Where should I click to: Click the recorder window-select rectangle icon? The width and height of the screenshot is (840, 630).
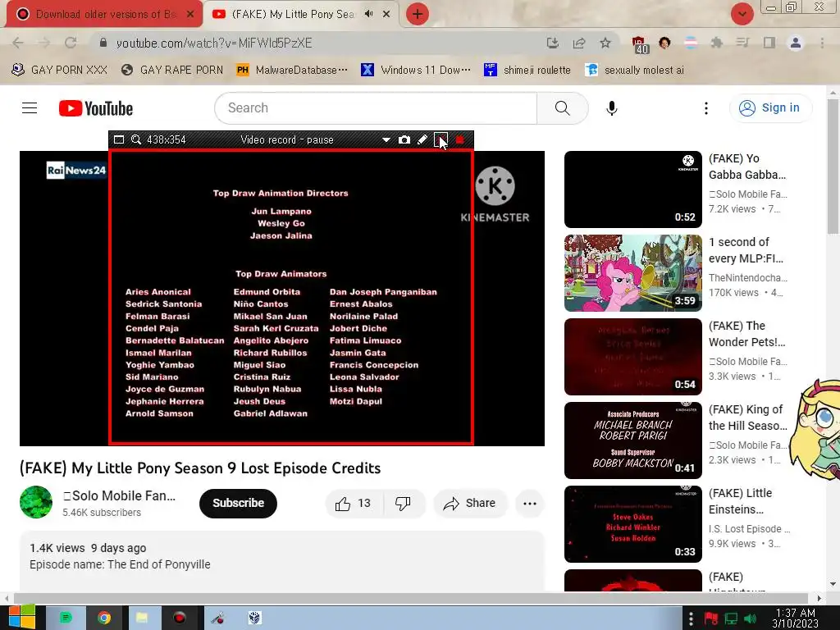119,139
